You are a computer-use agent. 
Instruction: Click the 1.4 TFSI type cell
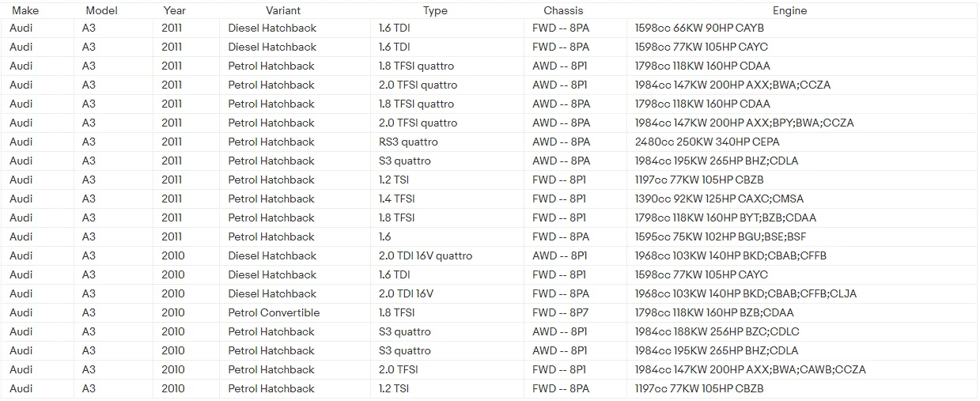[447, 199]
